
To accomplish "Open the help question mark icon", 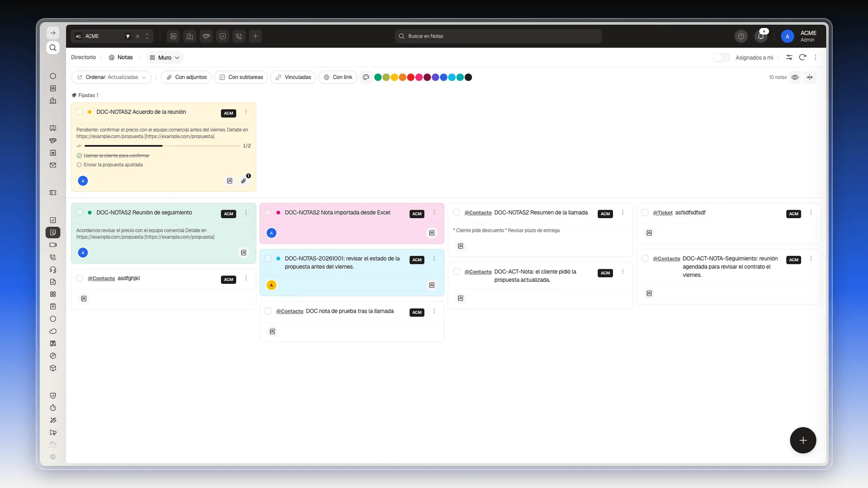I will [741, 36].
